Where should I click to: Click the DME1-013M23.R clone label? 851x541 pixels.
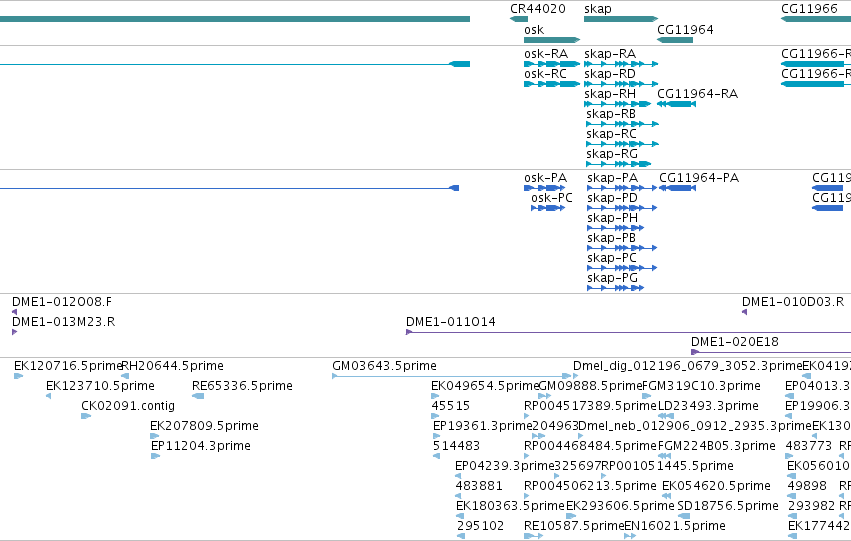point(63,322)
